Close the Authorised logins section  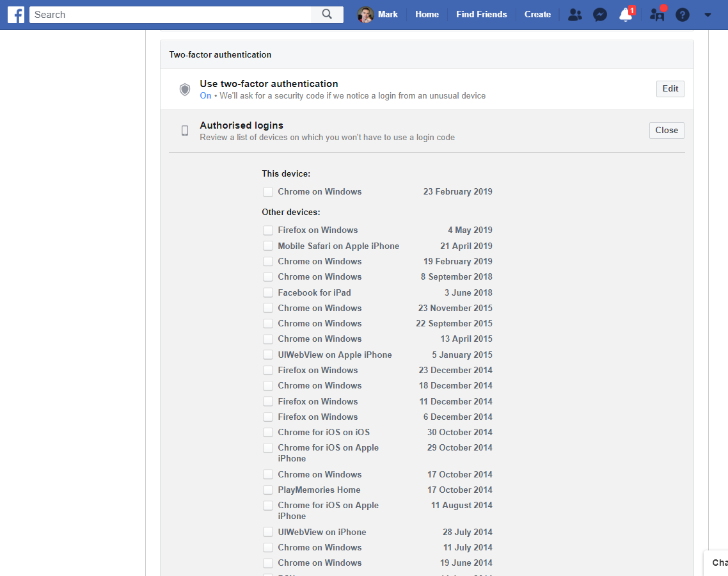click(x=667, y=130)
